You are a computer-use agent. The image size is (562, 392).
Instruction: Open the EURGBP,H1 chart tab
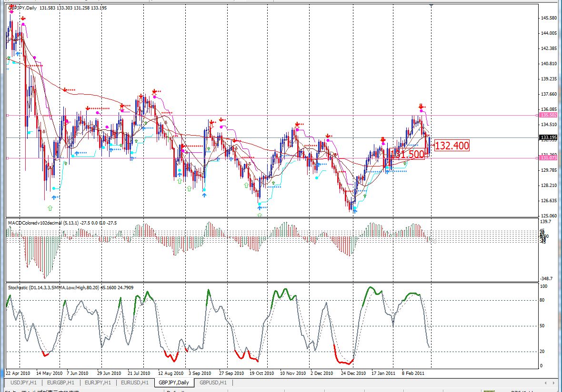pos(60,382)
